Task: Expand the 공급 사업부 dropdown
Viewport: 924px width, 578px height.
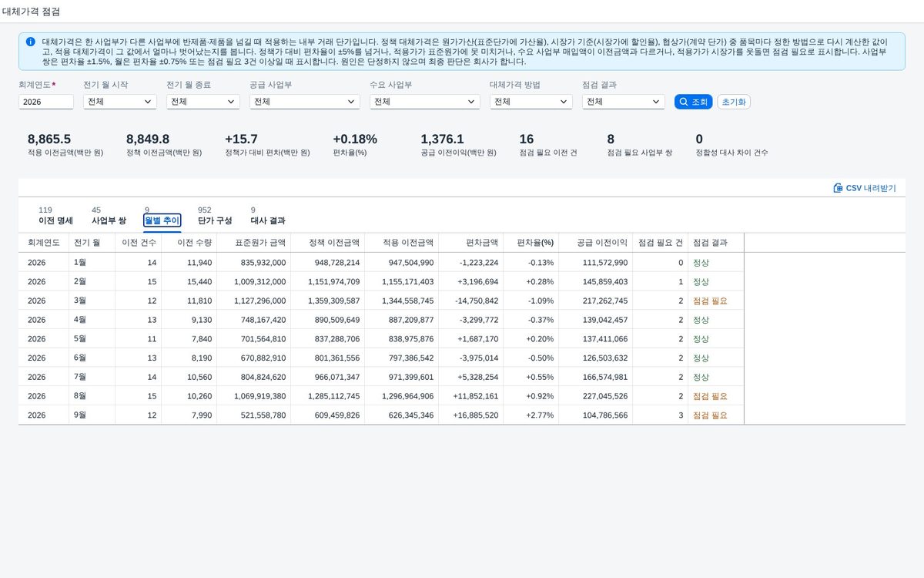Action: pos(305,102)
